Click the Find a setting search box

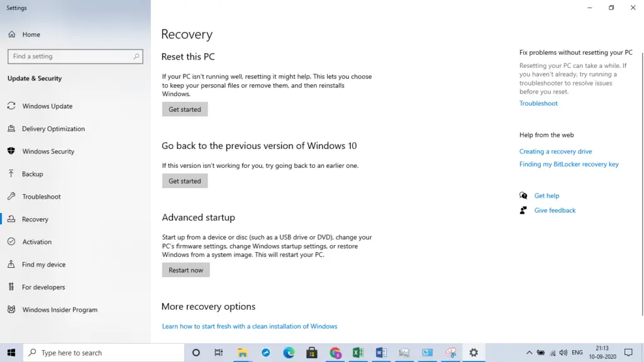coord(75,56)
